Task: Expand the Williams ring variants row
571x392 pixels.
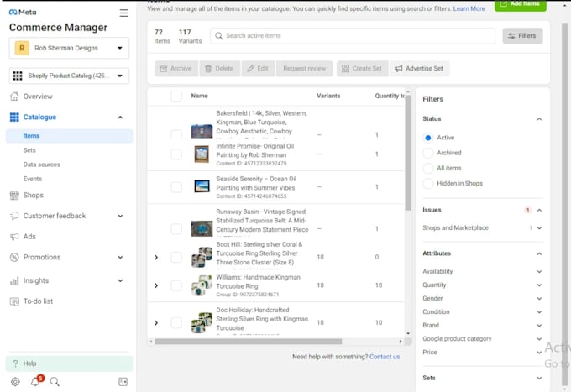Action: (x=156, y=285)
